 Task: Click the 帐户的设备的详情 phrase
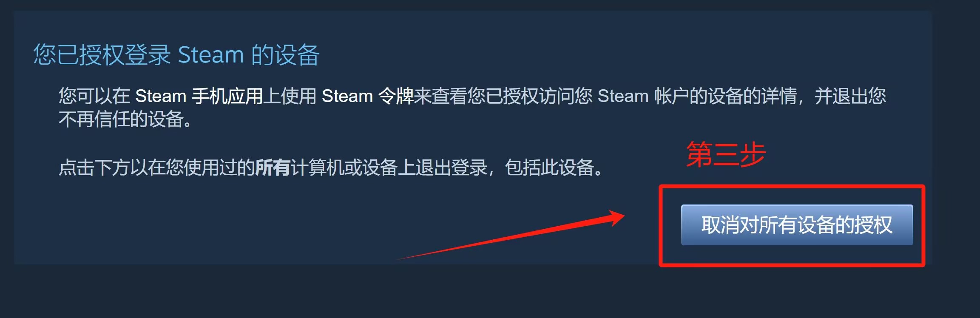[x=725, y=96]
